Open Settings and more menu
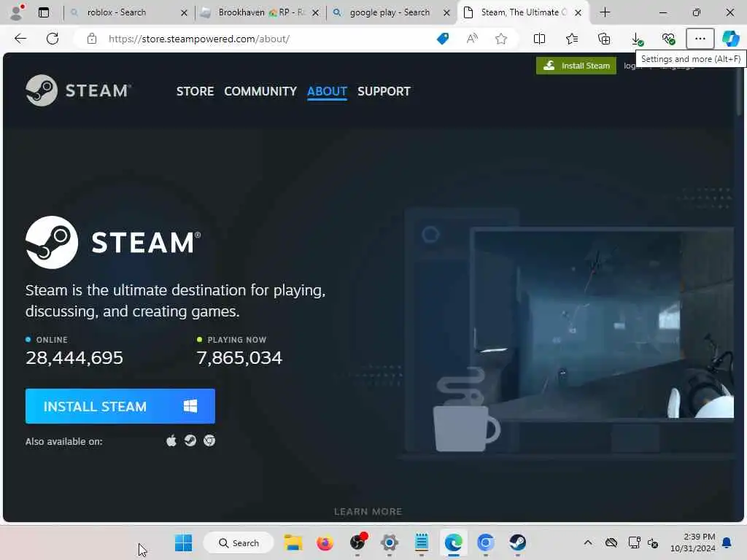 point(700,39)
